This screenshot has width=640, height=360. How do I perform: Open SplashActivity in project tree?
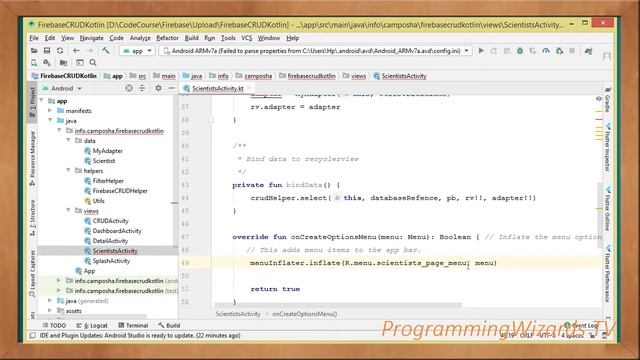111,261
